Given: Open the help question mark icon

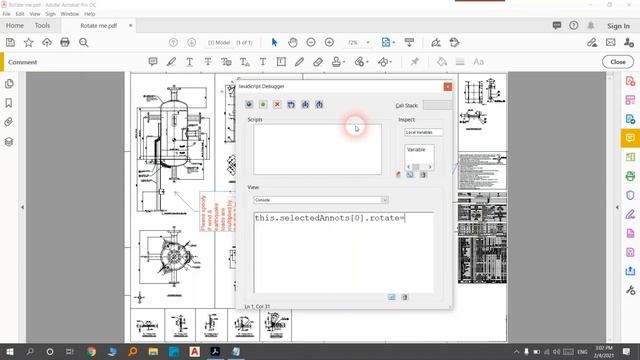Looking at the screenshot, I should click(x=573, y=25).
